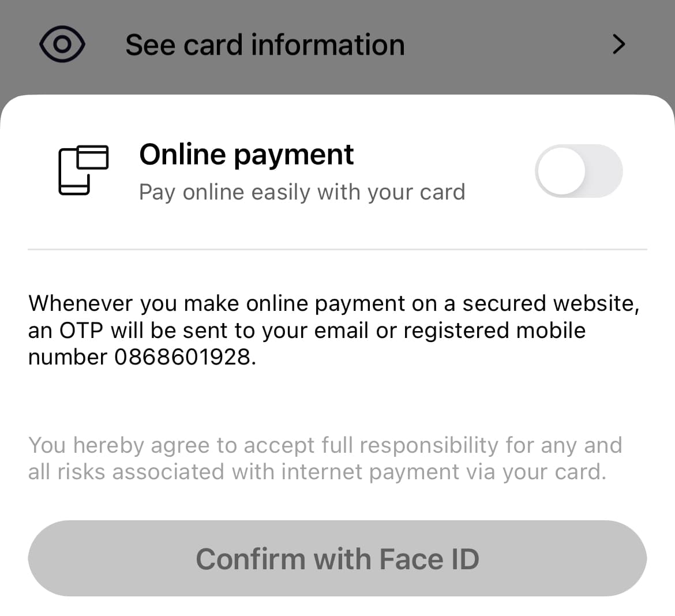Click the word 'OTP' in the notice

click(81, 330)
